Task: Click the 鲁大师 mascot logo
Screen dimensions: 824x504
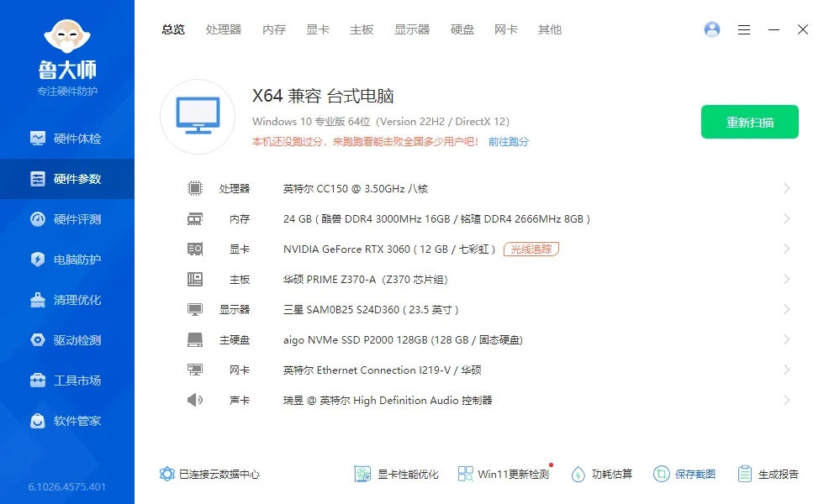Action: coord(67,36)
